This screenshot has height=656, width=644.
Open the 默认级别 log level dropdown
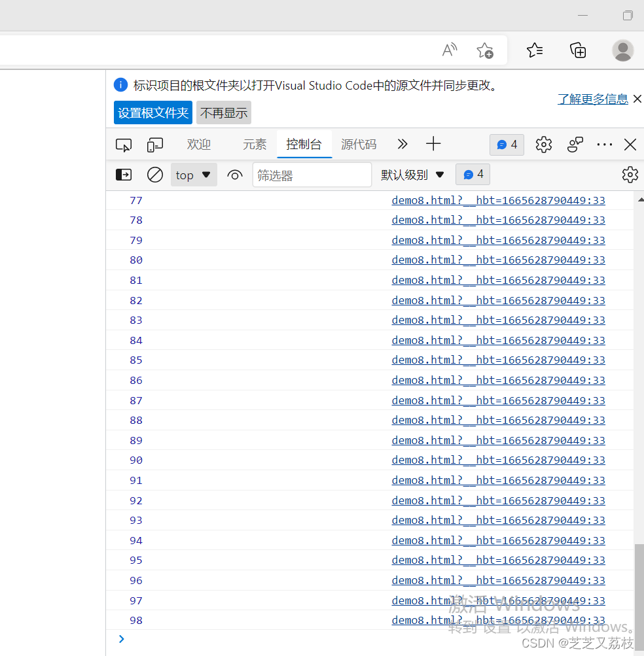pyautogui.click(x=412, y=175)
